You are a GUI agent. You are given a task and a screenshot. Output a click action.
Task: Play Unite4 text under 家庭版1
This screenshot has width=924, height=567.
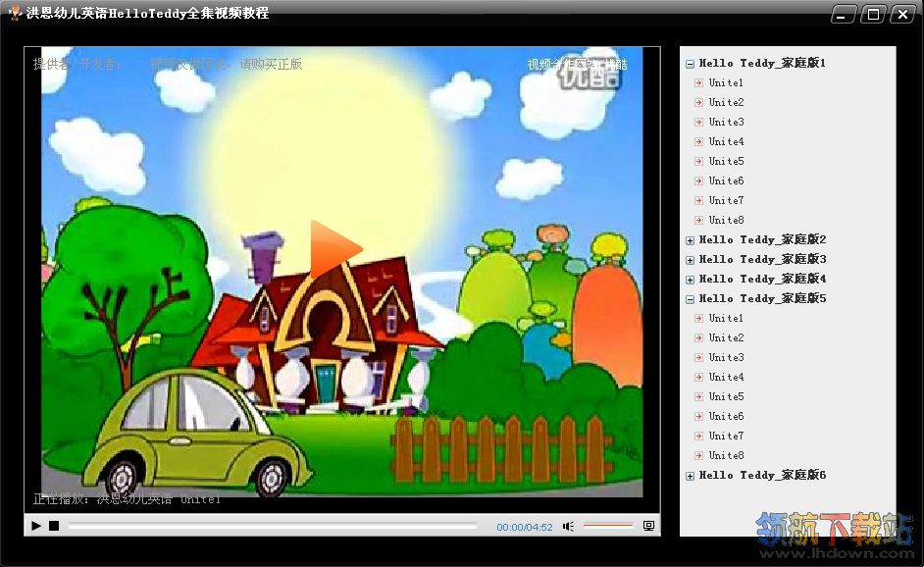click(726, 141)
